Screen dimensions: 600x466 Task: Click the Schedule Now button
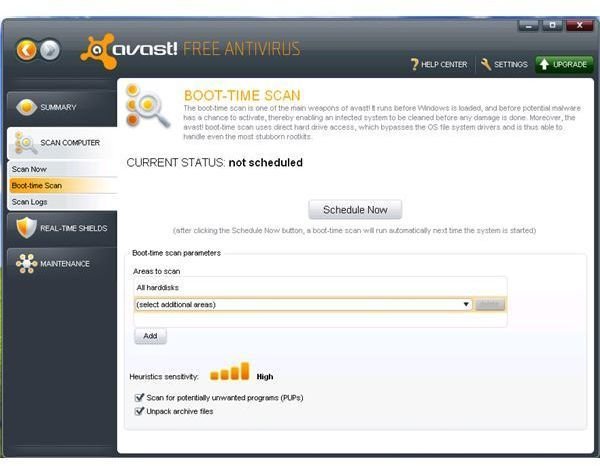[355, 210]
